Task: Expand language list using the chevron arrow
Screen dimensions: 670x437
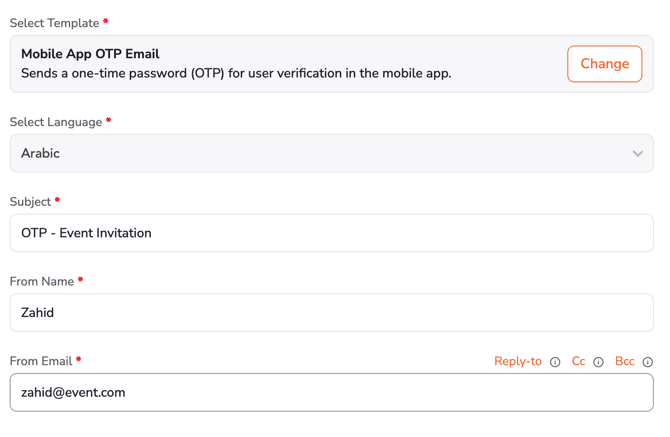Action: coord(637,154)
